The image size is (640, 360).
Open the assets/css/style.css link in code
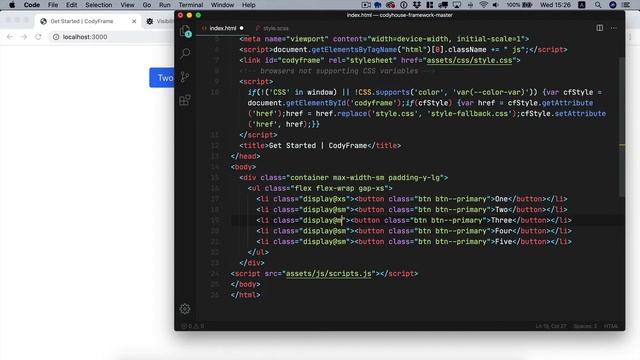pyautogui.click(x=469, y=60)
